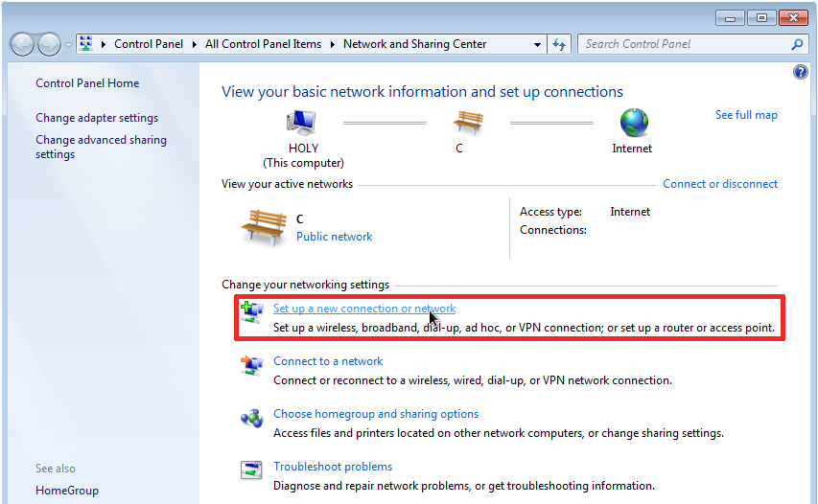Image resolution: width=818 pixels, height=504 pixels.
Task: Open Troubleshoot problems link
Action: click(333, 467)
